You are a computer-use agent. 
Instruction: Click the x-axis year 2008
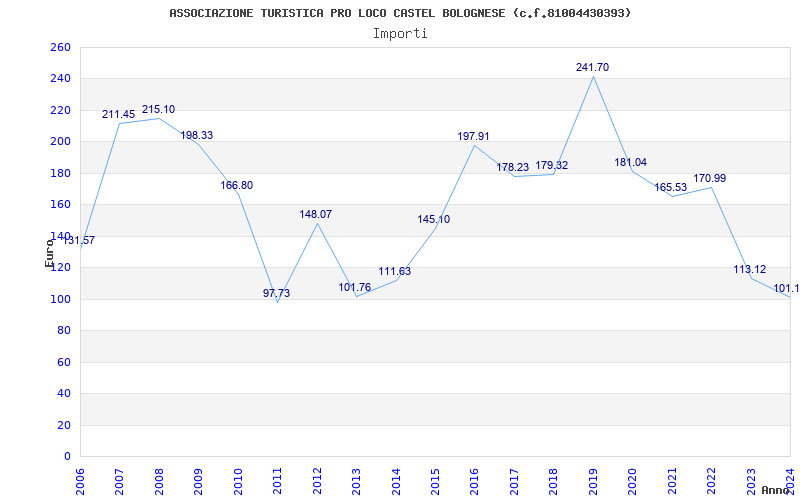(x=159, y=482)
